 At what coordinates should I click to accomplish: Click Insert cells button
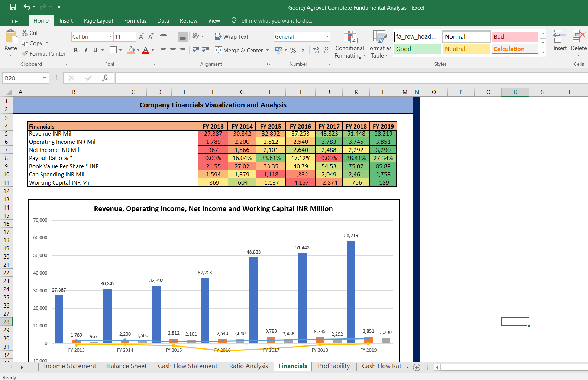560,43
